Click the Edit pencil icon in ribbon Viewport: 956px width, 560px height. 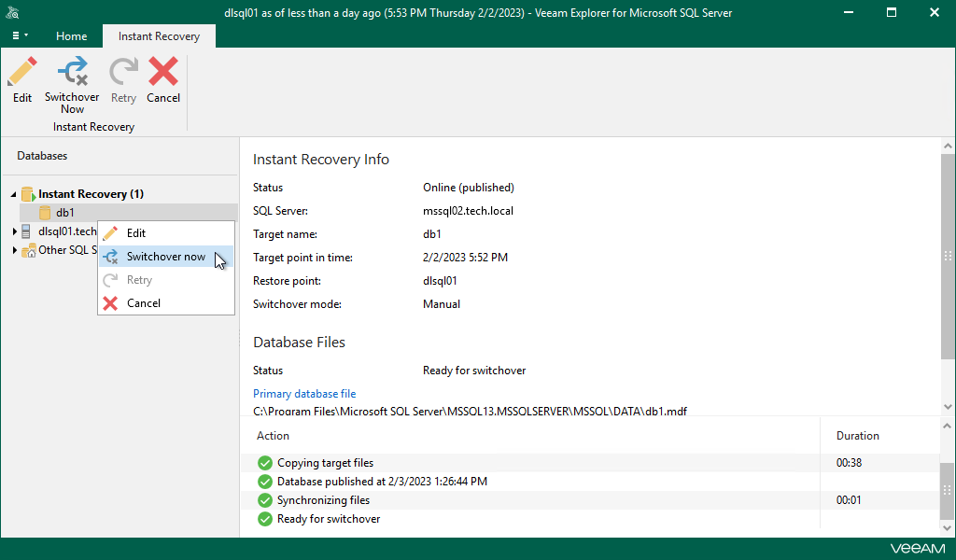click(22, 71)
